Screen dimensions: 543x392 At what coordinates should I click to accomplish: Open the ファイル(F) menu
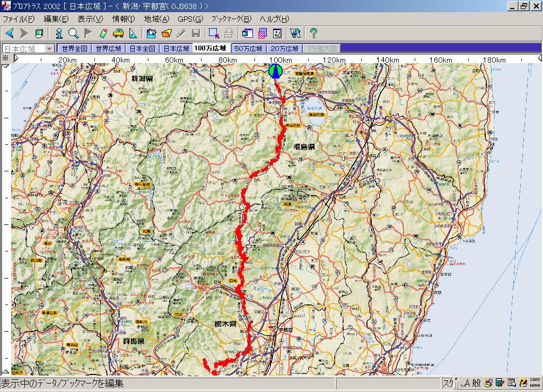(x=19, y=19)
